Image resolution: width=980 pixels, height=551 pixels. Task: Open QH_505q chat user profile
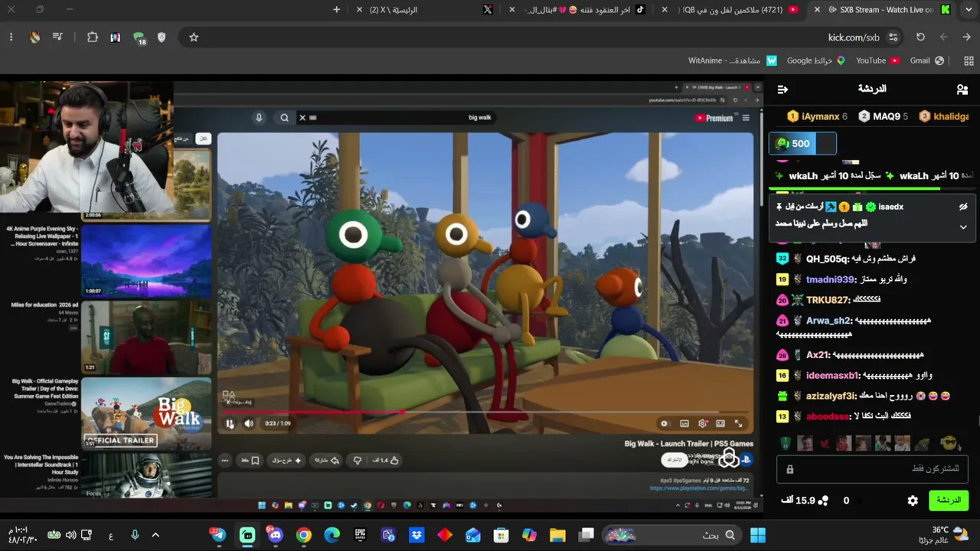click(828, 259)
